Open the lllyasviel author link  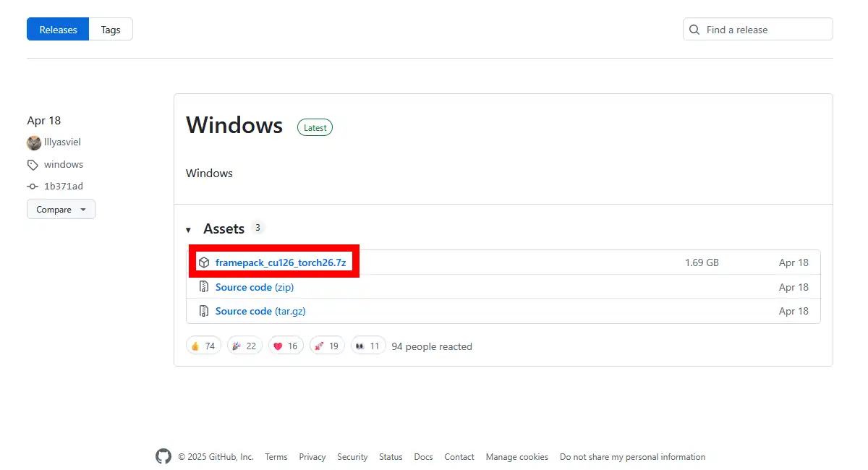62,142
